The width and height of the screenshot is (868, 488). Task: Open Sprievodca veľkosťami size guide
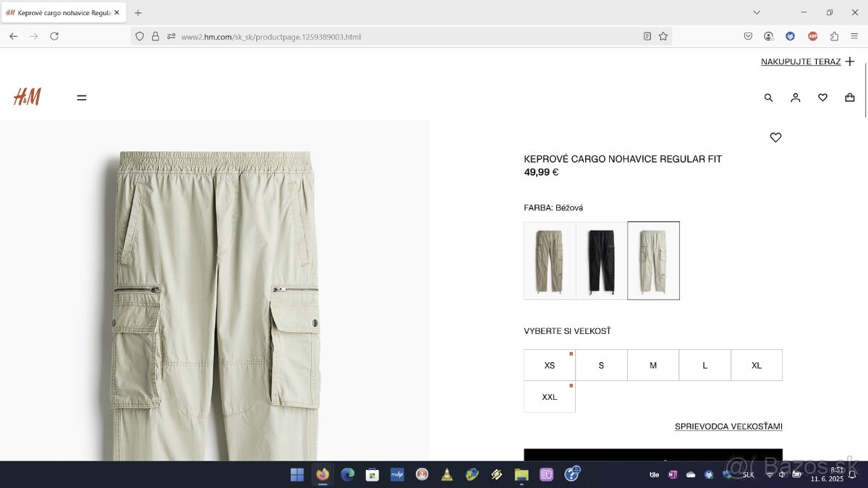pyautogui.click(x=728, y=427)
